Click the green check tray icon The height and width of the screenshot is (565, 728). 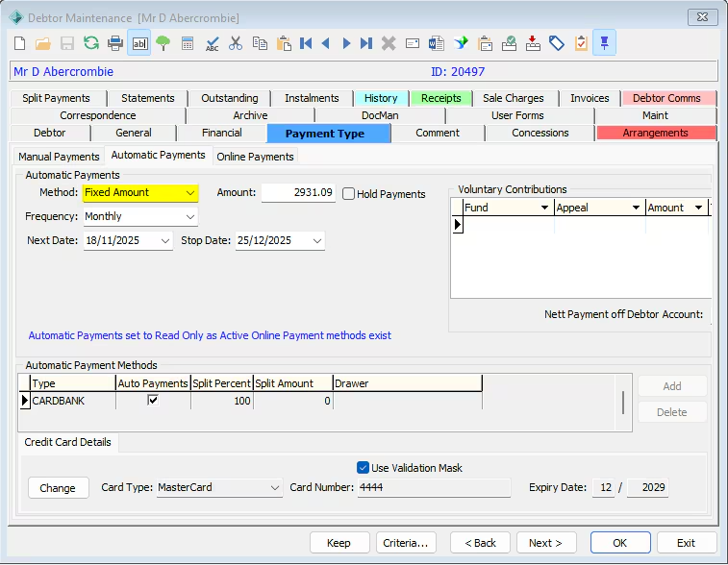click(x=510, y=43)
